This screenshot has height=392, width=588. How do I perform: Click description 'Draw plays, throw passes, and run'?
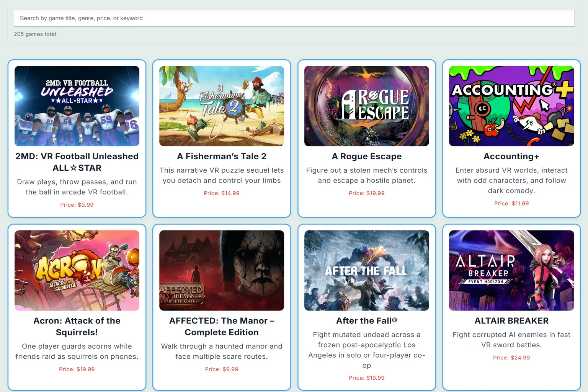point(77,187)
